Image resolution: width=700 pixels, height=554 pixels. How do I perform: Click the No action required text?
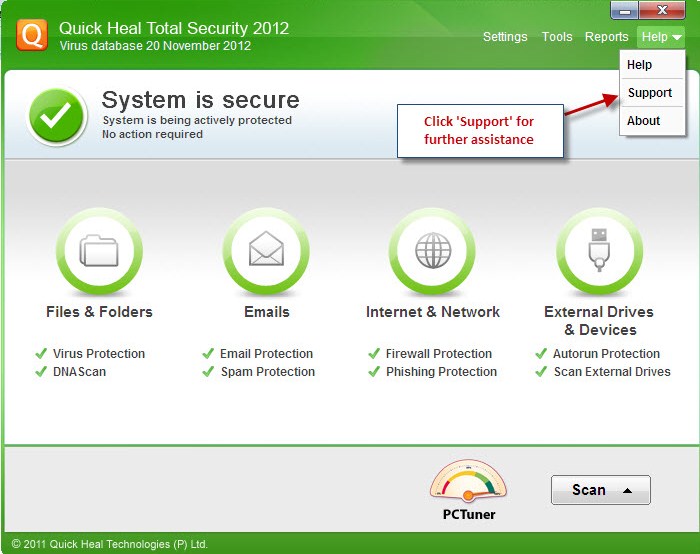pos(152,134)
